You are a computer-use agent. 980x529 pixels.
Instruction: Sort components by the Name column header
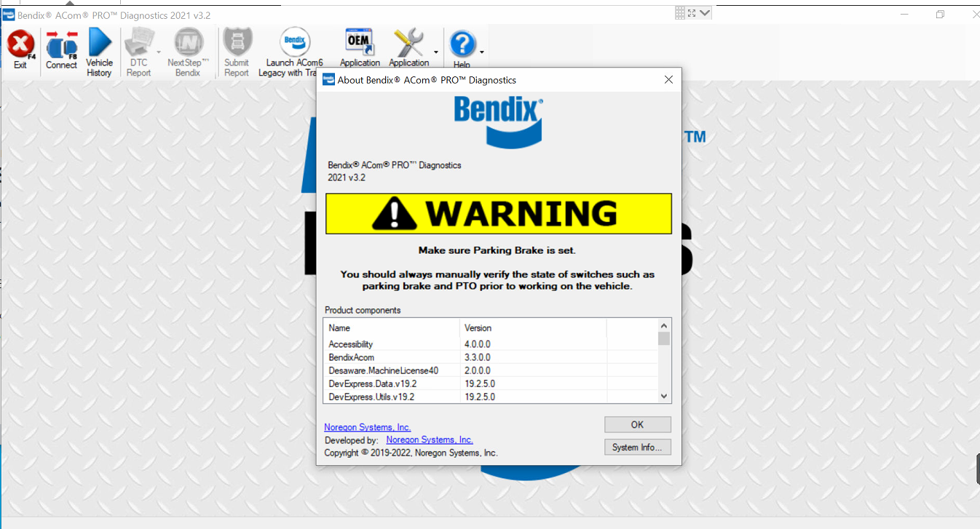392,328
